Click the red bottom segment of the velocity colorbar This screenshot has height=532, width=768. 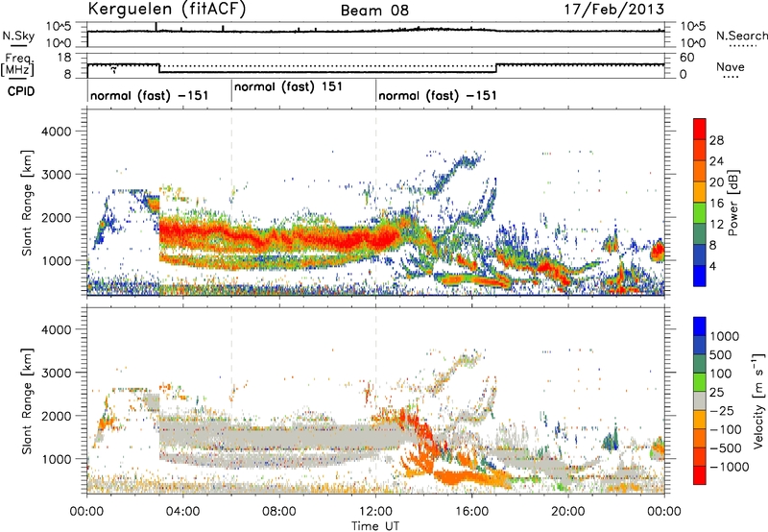tap(700, 475)
